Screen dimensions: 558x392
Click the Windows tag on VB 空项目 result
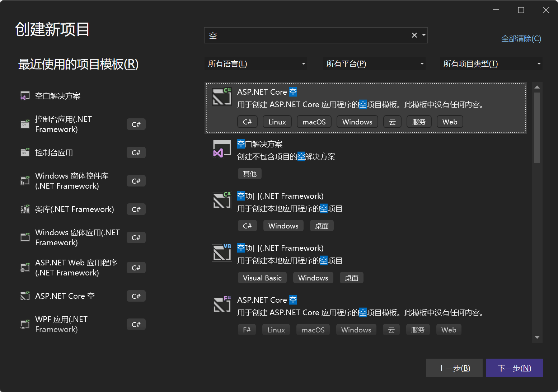click(313, 278)
